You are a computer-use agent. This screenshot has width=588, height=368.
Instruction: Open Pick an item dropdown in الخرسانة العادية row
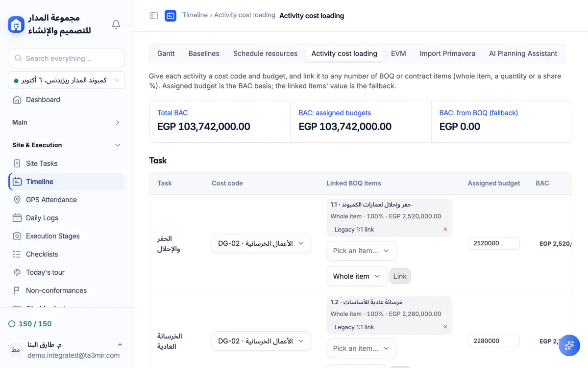click(361, 348)
